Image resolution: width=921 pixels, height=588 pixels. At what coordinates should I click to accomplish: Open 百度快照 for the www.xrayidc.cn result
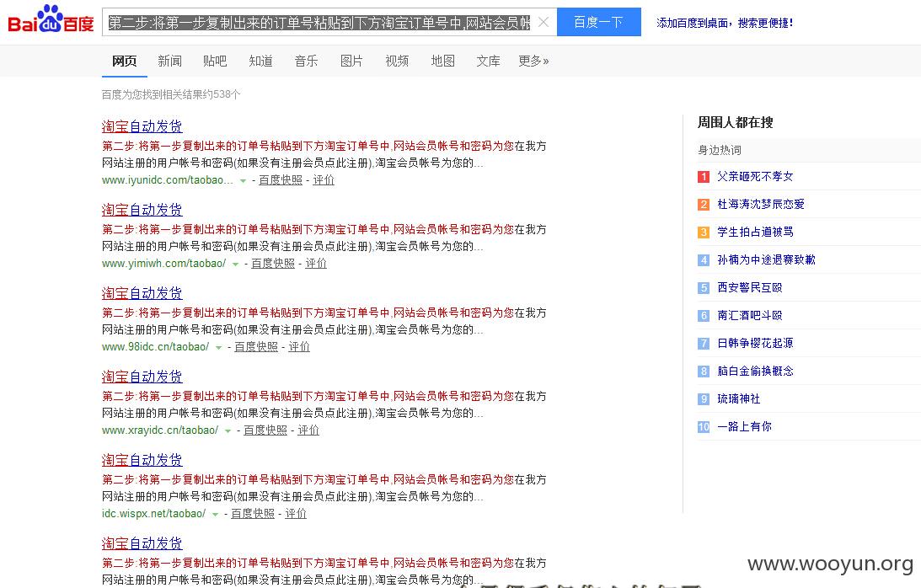click(x=265, y=430)
